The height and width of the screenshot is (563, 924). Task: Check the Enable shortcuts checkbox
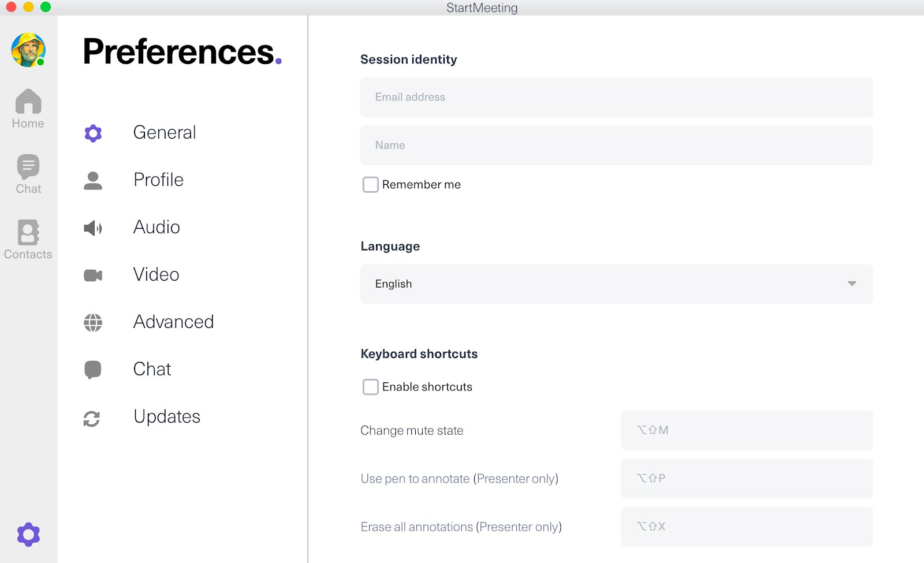pos(370,387)
